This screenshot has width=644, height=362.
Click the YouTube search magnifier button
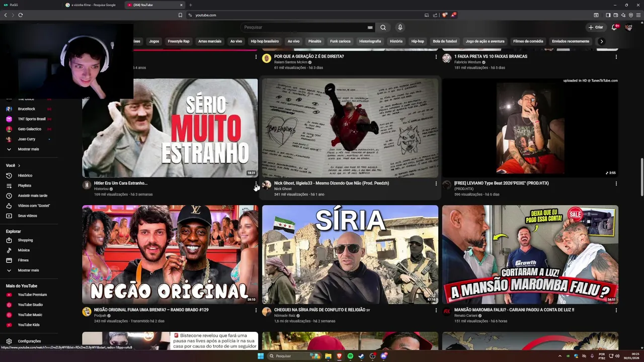pos(383,27)
